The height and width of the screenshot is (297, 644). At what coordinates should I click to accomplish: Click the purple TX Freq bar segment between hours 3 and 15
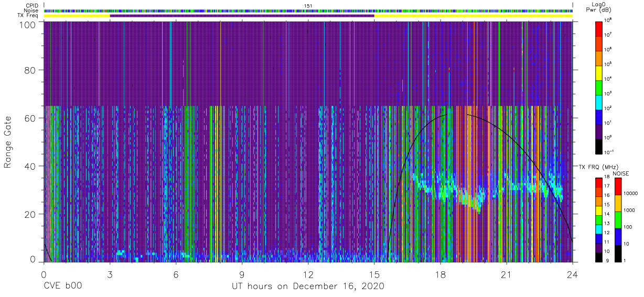[x=242, y=16]
